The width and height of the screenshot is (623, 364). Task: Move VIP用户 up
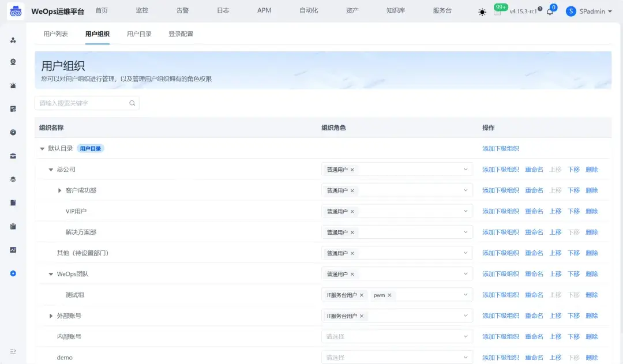point(556,211)
